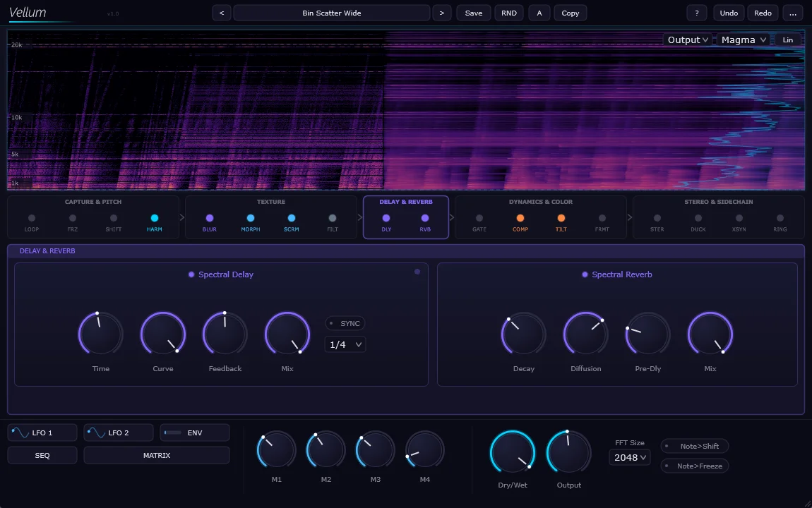Viewport: 812px width, 508px height.
Task: Toggle the FRZ freeze module
Action: [73, 218]
